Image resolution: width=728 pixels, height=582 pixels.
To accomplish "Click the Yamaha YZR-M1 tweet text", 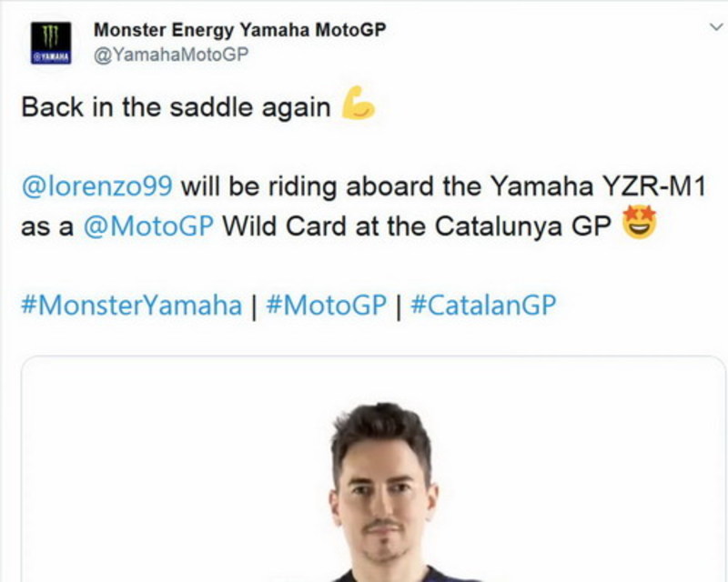I will 599,186.
